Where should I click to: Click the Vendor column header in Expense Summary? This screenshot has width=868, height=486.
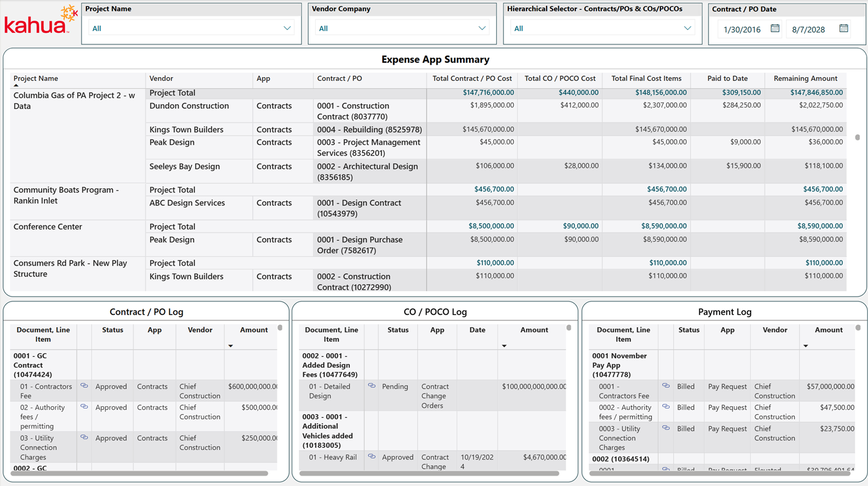pyautogui.click(x=161, y=79)
